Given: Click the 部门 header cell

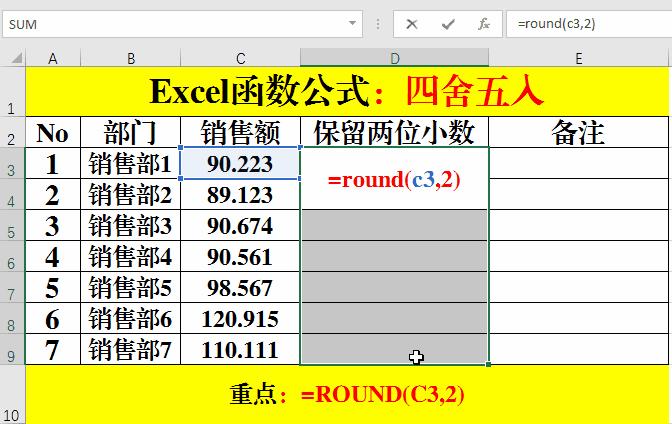Looking at the screenshot, I should (x=131, y=132).
